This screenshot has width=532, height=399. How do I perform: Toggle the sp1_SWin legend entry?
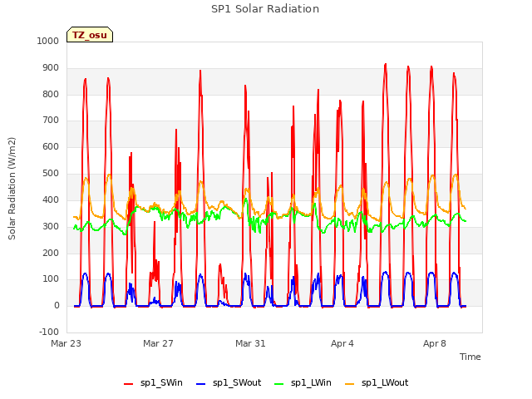(153, 383)
